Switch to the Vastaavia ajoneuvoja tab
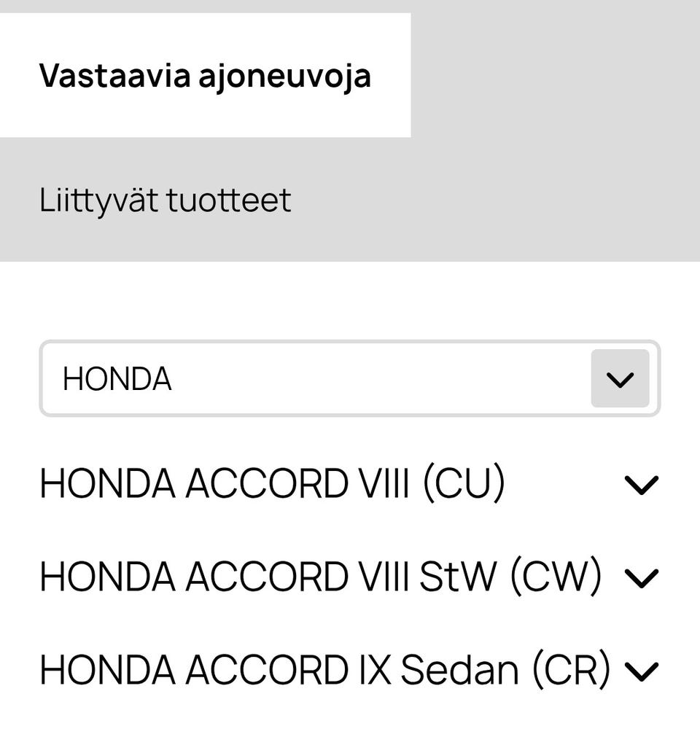Viewport: 700px width, 745px height. coord(205,75)
